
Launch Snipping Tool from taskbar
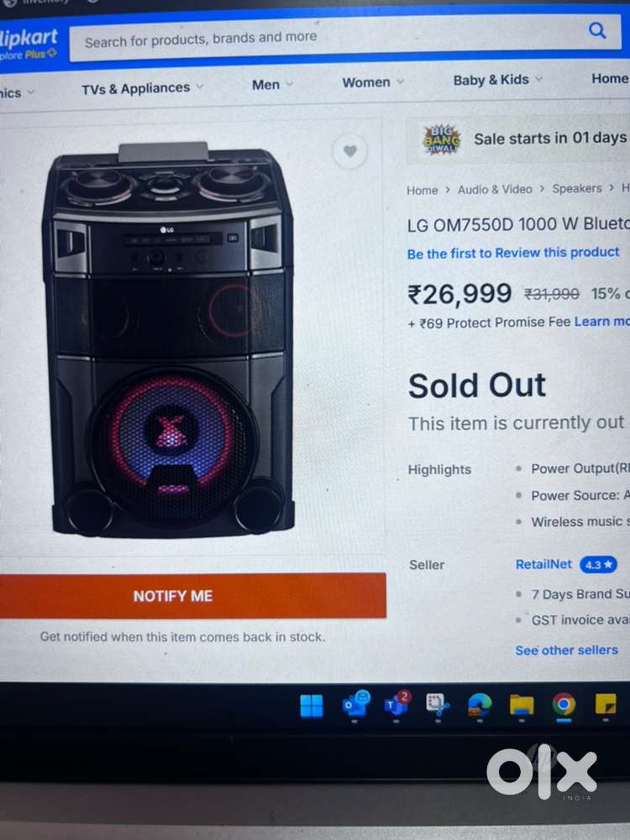point(438,704)
